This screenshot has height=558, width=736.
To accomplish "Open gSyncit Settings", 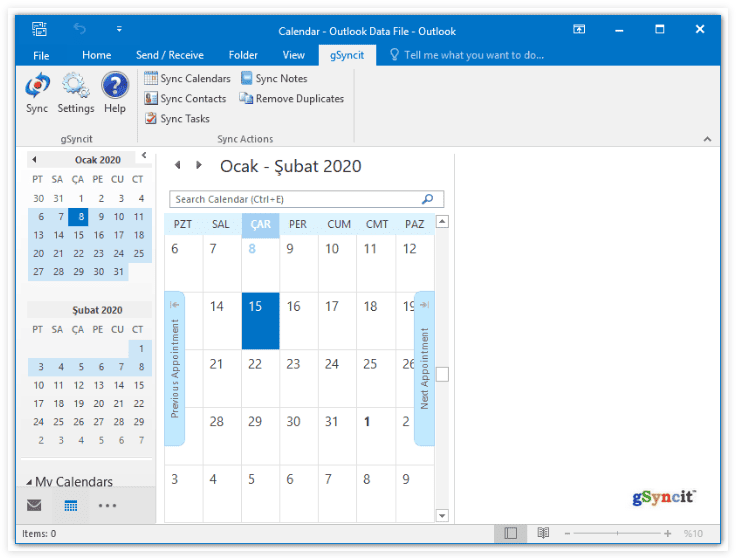I will (x=76, y=93).
